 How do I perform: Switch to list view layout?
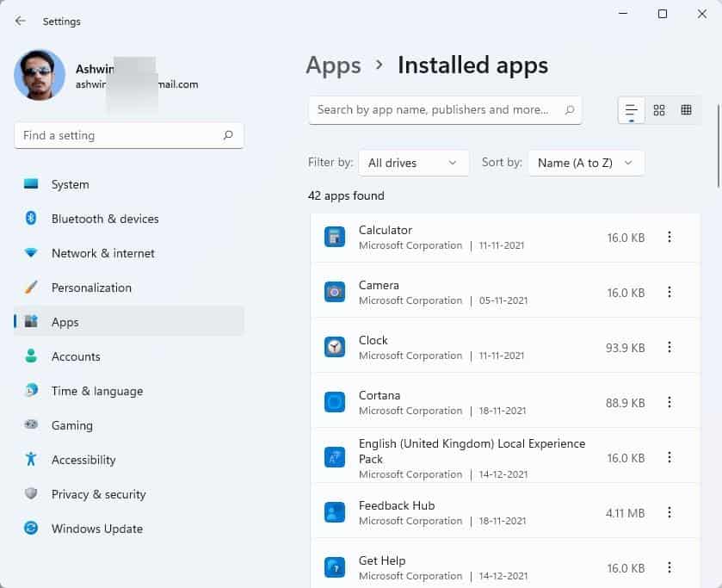coord(631,110)
